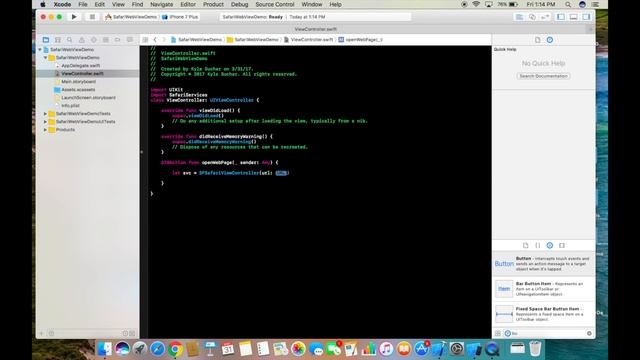Select Info.plist in the navigator
The image size is (640, 360).
70,106
